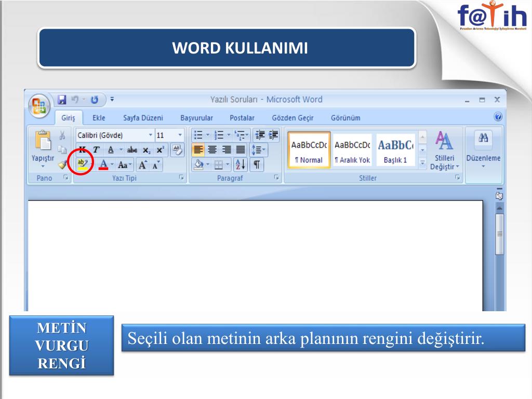The height and width of the screenshot is (399, 532).
Task: Cut selection with the scissors icon
Action: coord(62,136)
